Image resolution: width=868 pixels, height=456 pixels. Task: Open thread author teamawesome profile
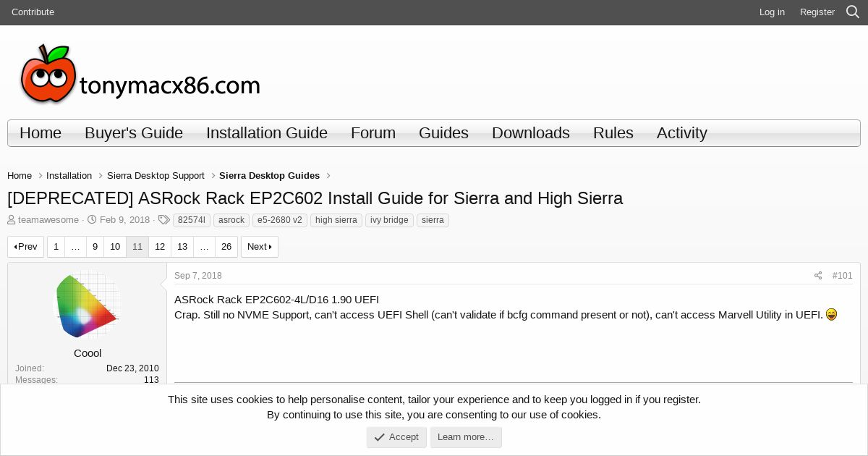pyautogui.click(x=48, y=220)
